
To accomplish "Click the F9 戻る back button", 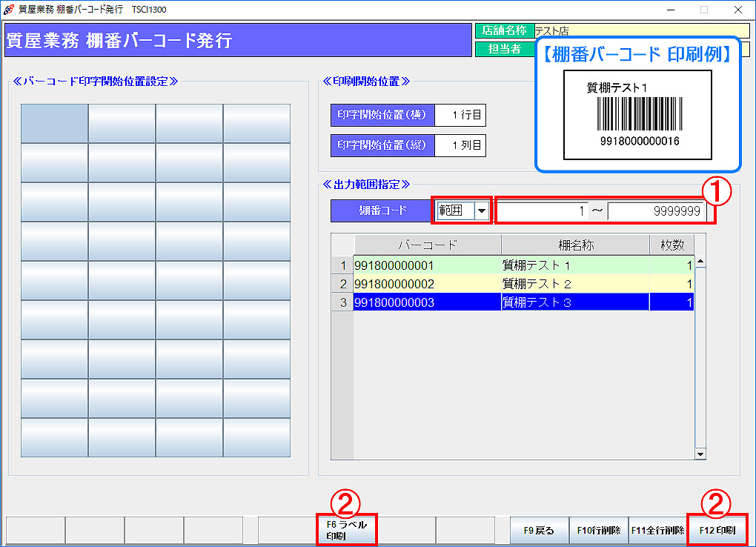I will tap(539, 531).
